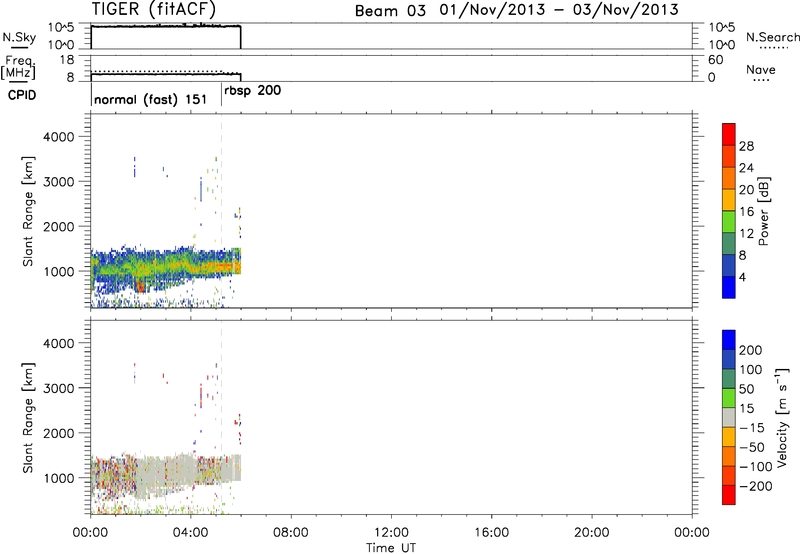The image size is (800, 554).
Task: Click the -200 tick label on the Velocity colorbar
Action: click(x=756, y=486)
